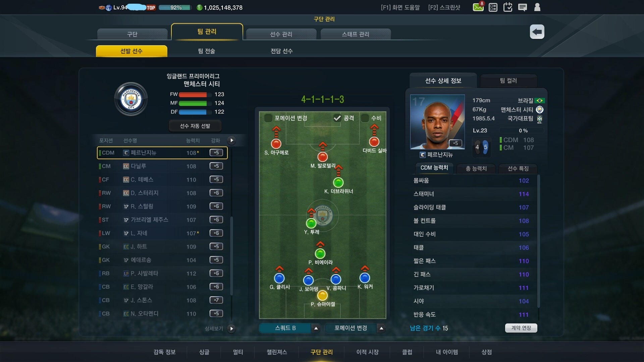644x362 pixels.
Task: Select the 페르난지뉴 player portrait
Action: point(437,122)
